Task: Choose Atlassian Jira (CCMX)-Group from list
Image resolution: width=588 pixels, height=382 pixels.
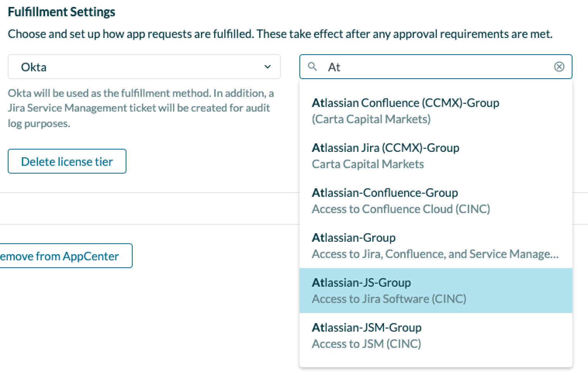Action: coord(385,148)
